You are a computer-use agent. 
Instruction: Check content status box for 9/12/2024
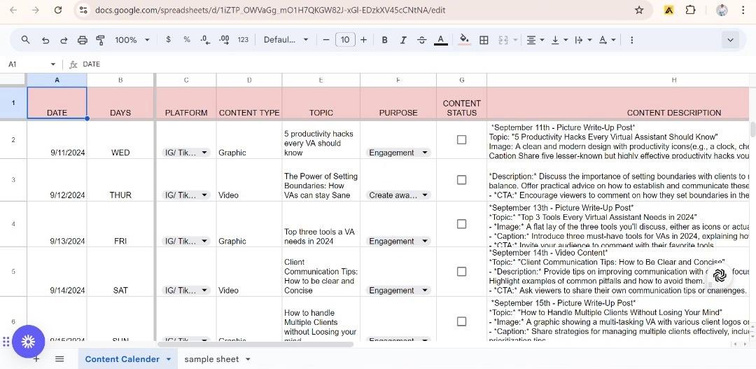(x=461, y=180)
